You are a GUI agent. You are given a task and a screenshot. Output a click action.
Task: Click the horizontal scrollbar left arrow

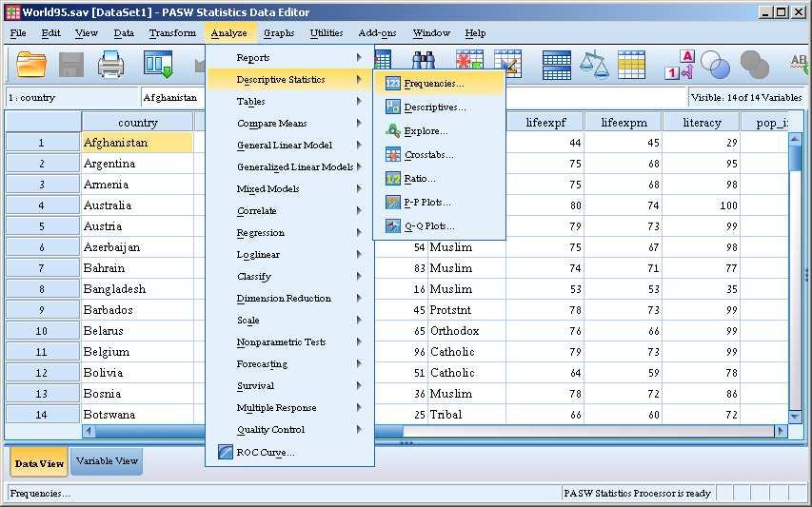(x=89, y=431)
